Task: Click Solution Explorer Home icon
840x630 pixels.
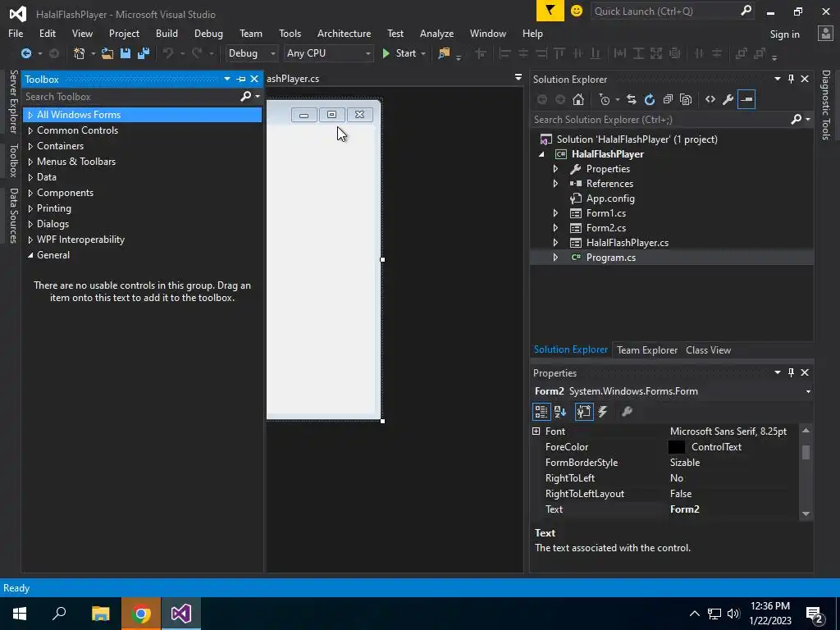Action: (x=578, y=99)
